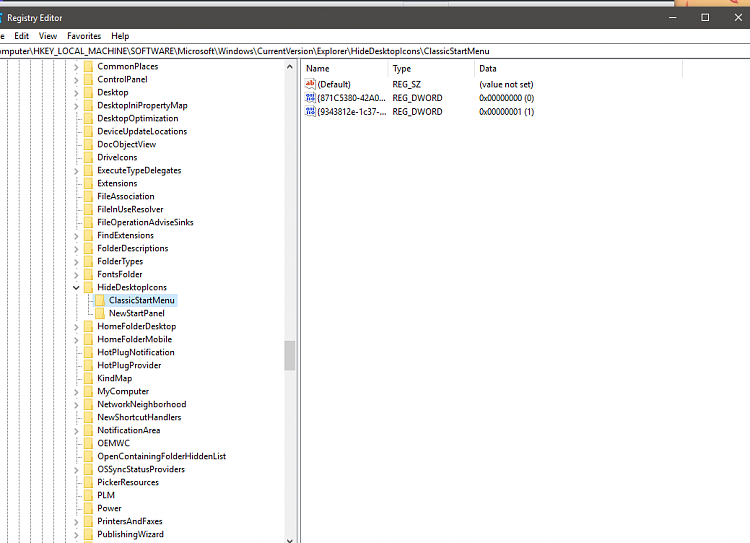Screen dimensions: 750x543
Task: Select the NotificationArea tree key
Action: tap(129, 430)
